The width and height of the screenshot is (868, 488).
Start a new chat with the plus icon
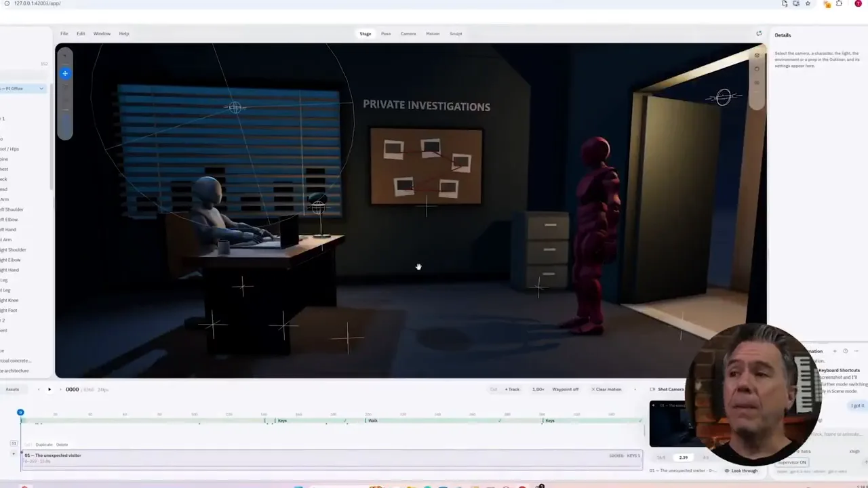835,351
